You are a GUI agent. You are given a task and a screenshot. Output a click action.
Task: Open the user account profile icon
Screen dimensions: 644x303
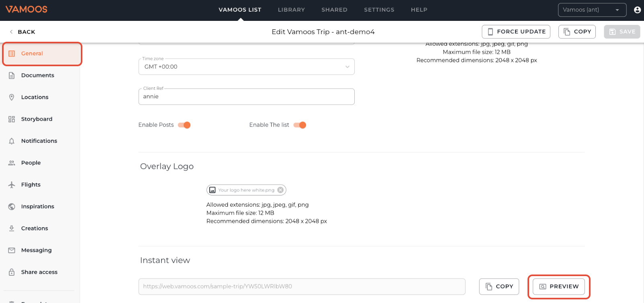[x=637, y=10]
